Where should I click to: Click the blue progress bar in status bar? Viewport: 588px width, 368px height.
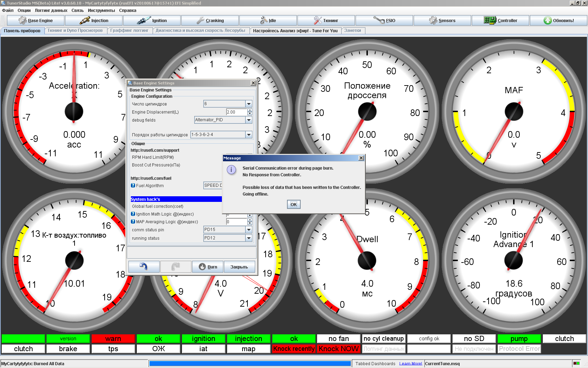tap(250, 363)
